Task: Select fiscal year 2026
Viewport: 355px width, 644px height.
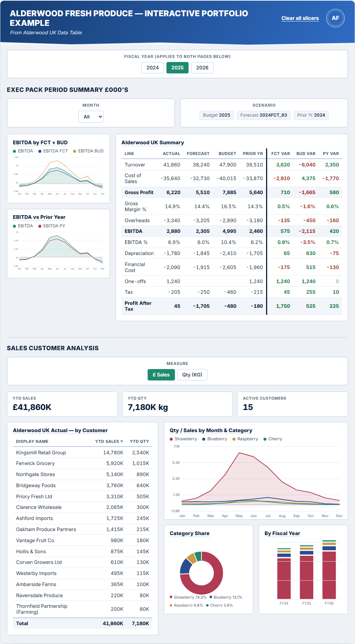Action: (202, 68)
